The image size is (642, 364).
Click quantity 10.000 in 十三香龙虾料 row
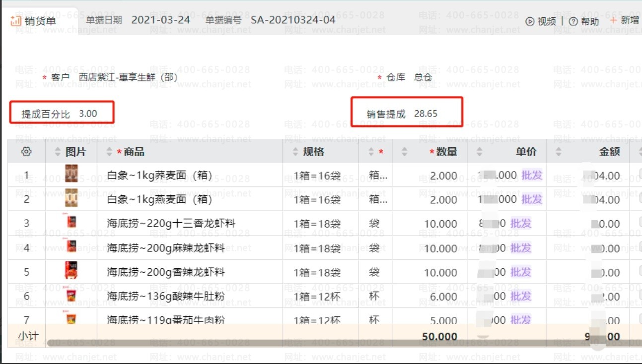pyautogui.click(x=440, y=224)
